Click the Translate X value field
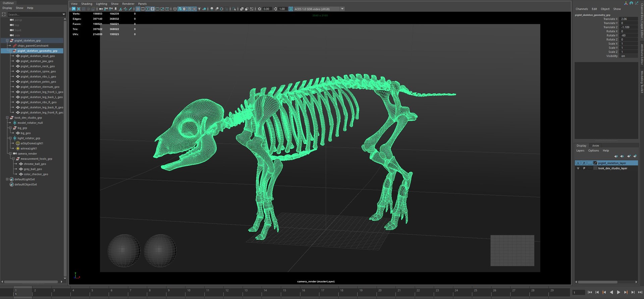The image size is (644, 299). (629, 19)
